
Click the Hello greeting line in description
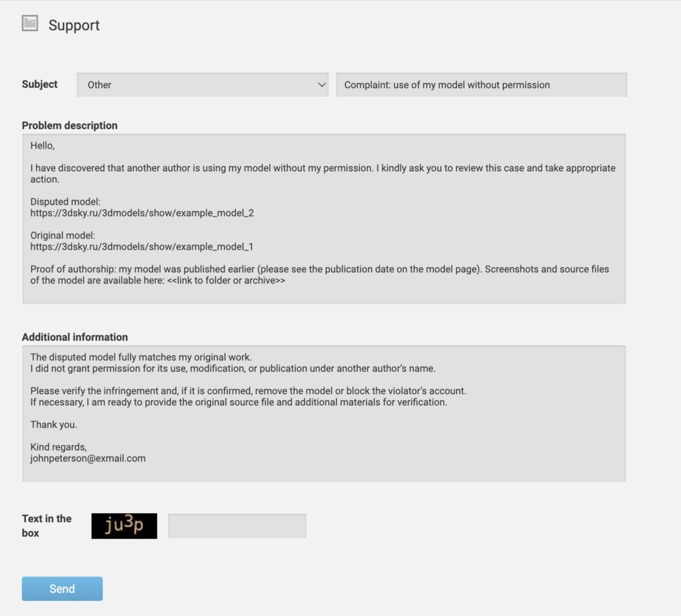pos(43,146)
